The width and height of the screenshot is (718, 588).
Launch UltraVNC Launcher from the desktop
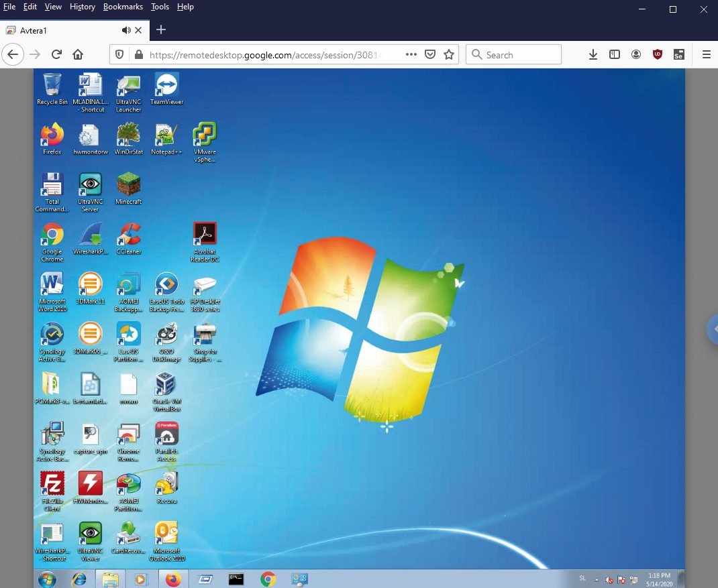(129, 93)
